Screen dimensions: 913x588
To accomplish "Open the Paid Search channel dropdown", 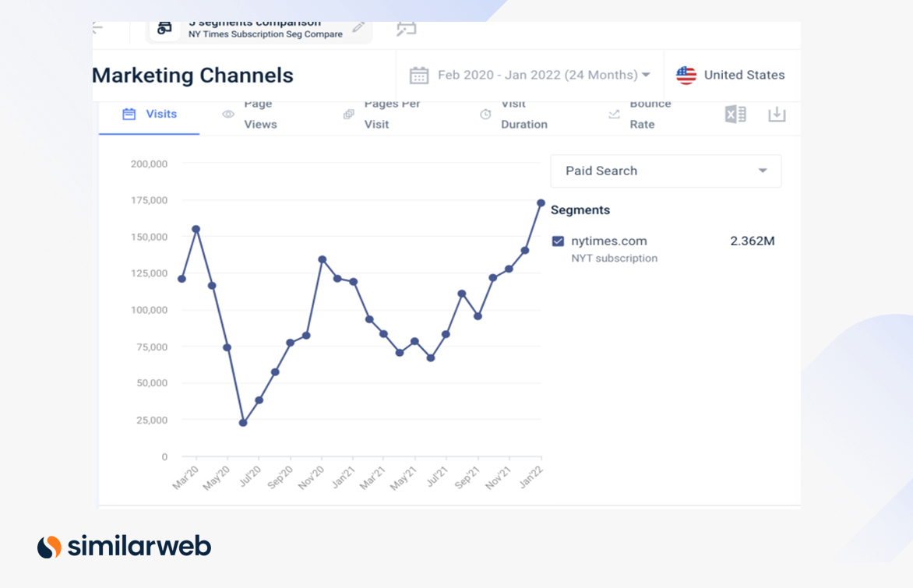I will pos(664,171).
